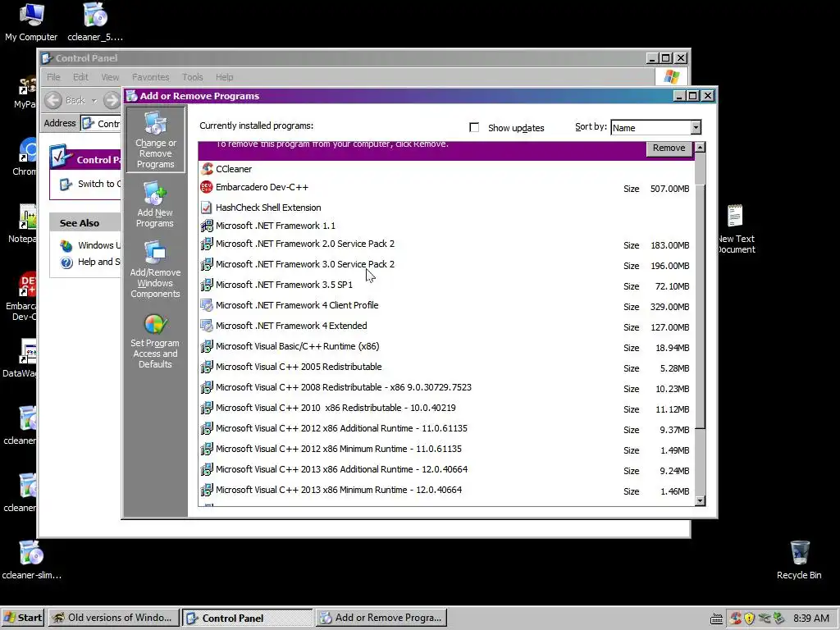The height and width of the screenshot is (630, 840).
Task: Click the 507.00MB size value for Dev-C++
Action: [x=669, y=189]
